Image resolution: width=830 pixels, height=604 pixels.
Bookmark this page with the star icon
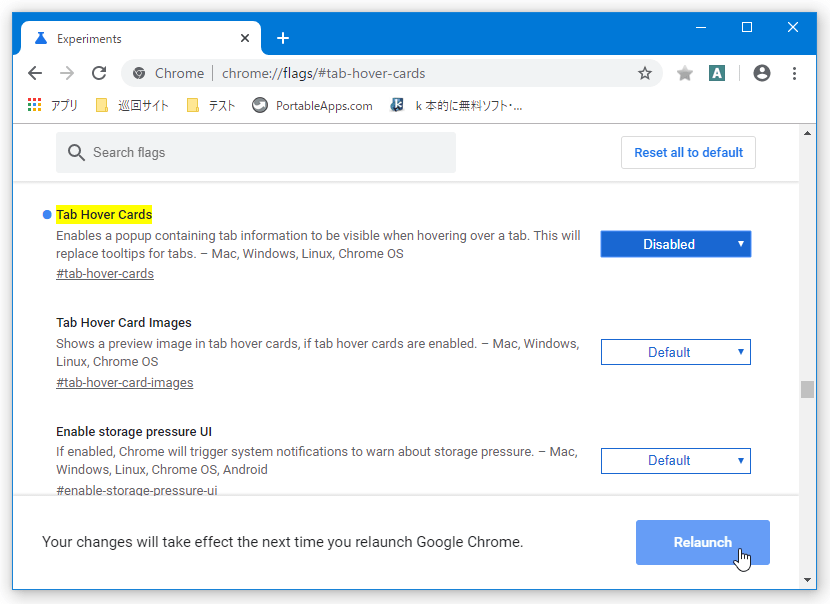tap(645, 73)
